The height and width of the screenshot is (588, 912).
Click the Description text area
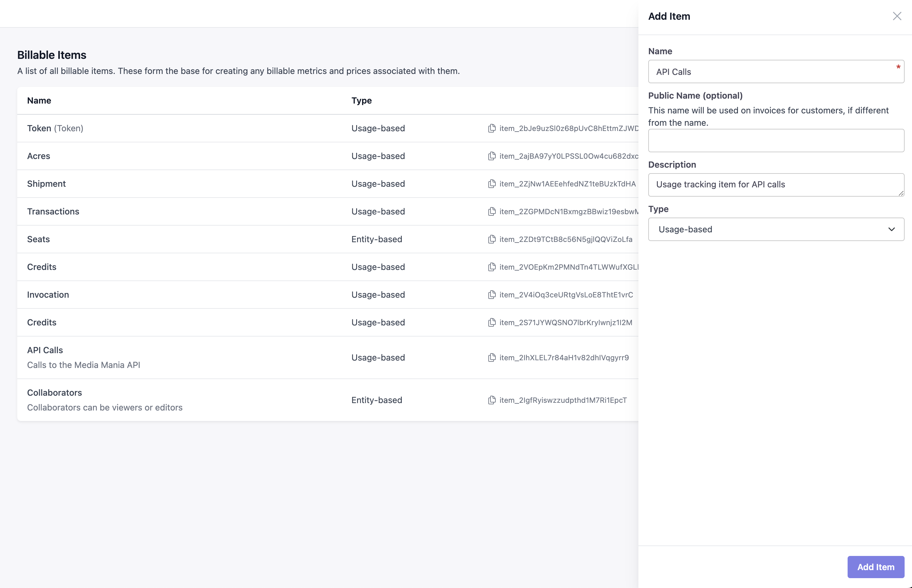771,185
